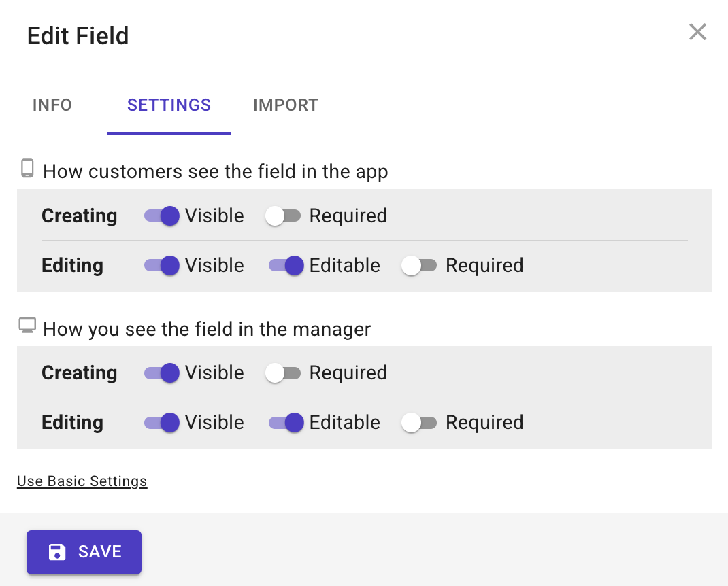Open the Import tab
The height and width of the screenshot is (586, 728).
coord(286,105)
